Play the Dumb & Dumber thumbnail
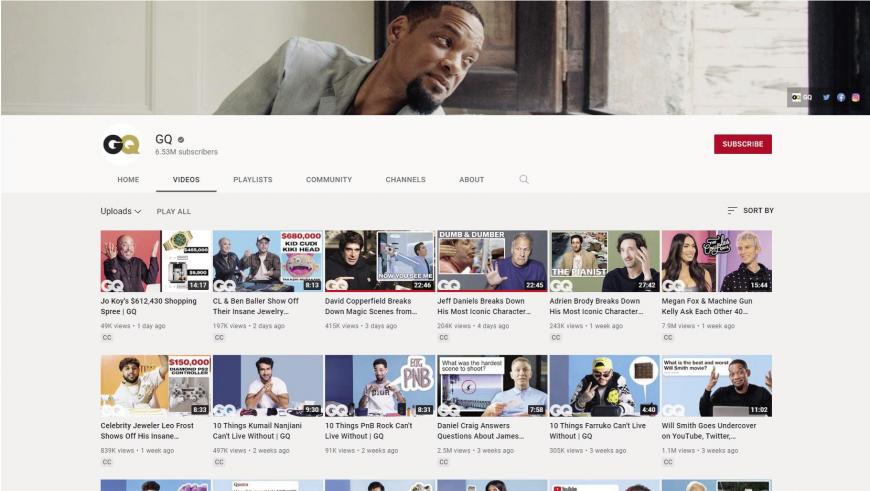This screenshot has width=870, height=491. click(x=492, y=261)
